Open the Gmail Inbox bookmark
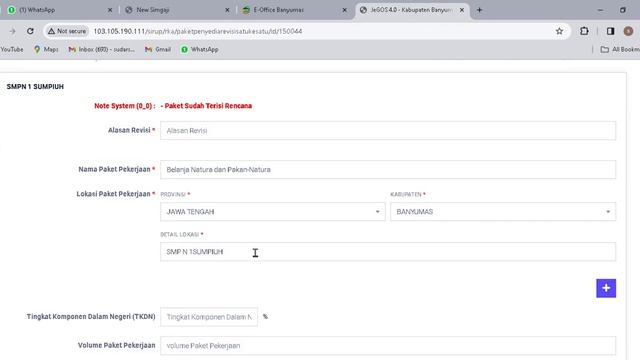The image size is (640, 360). point(102,49)
